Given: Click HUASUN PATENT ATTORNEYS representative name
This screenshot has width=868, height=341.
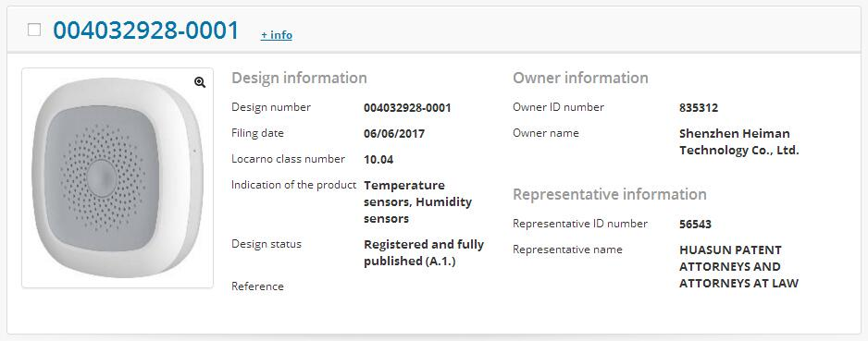Looking at the screenshot, I should point(739,266).
